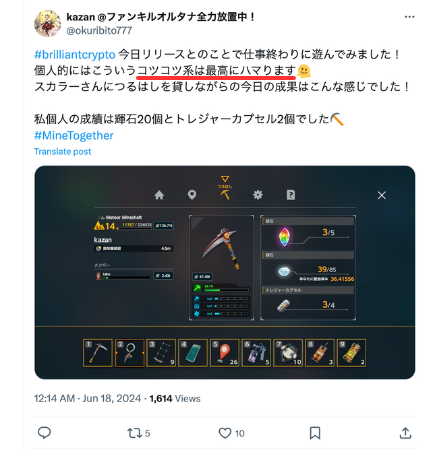
Task: Open the help question-mark icon in game
Action: (x=291, y=195)
